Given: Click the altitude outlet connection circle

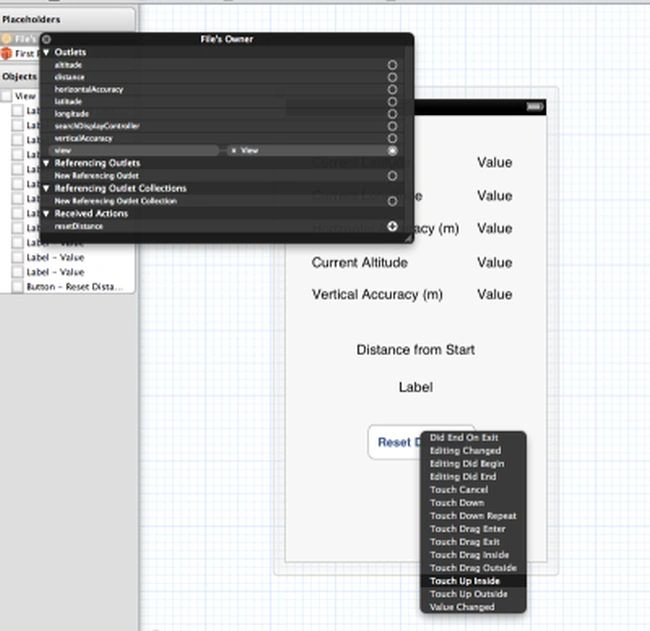Looking at the screenshot, I should pos(392,65).
